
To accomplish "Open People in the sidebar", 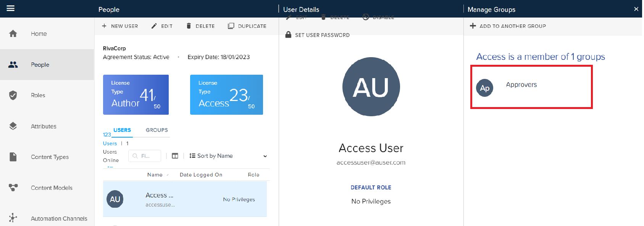I will coord(47,64).
